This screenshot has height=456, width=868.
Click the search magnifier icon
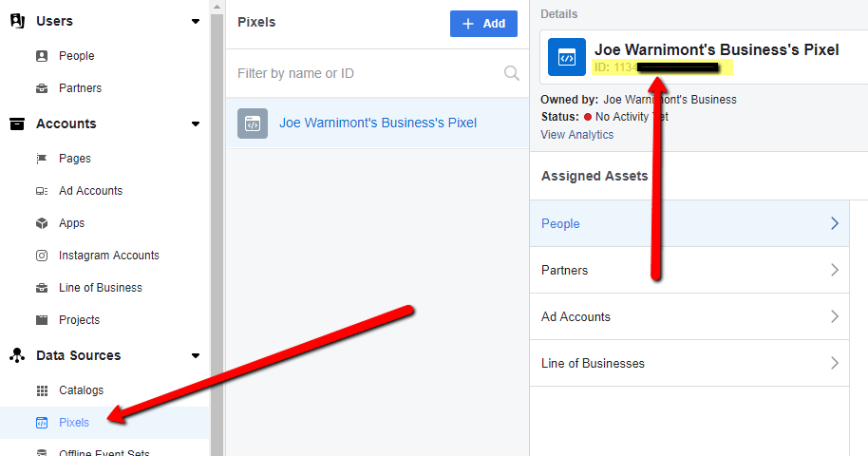pyautogui.click(x=512, y=73)
